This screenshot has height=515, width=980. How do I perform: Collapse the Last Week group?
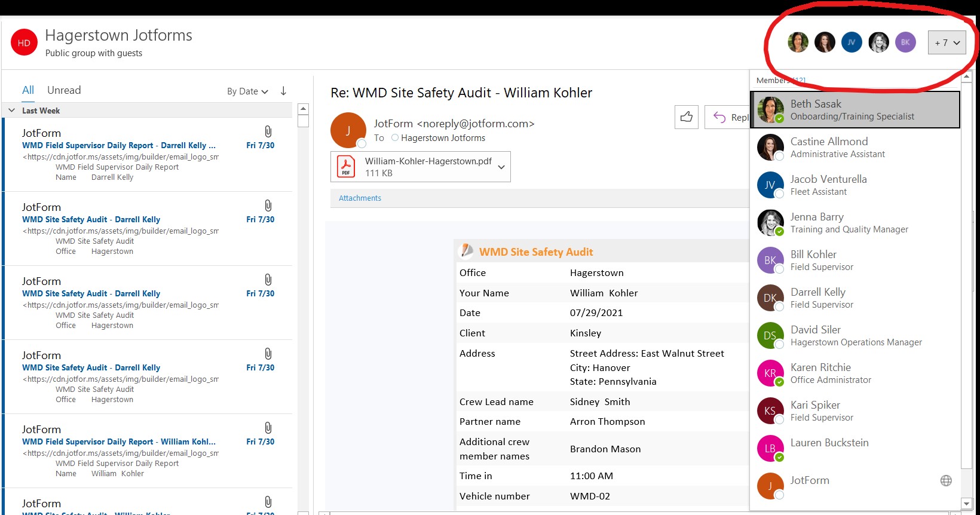point(12,111)
